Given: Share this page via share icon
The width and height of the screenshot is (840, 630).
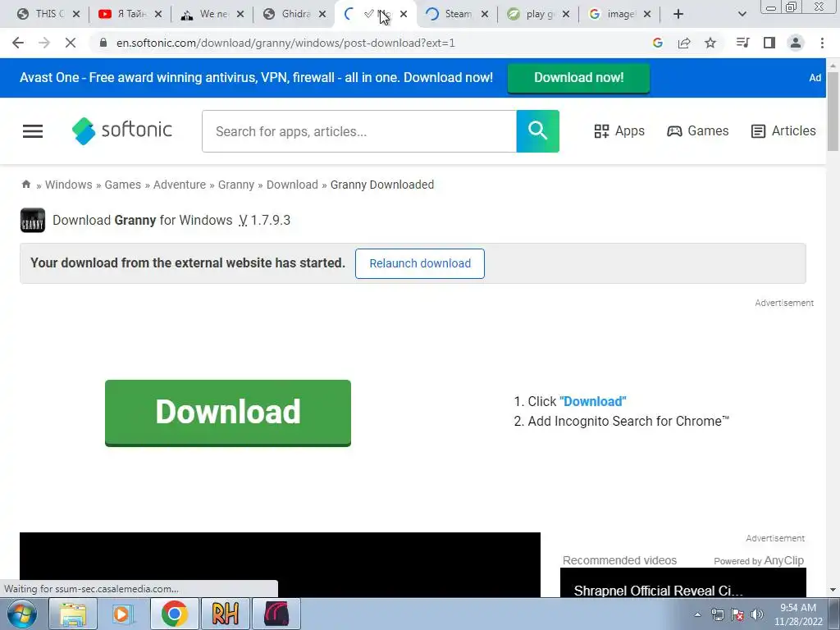Looking at the screenshot, I should pos(684,43).
